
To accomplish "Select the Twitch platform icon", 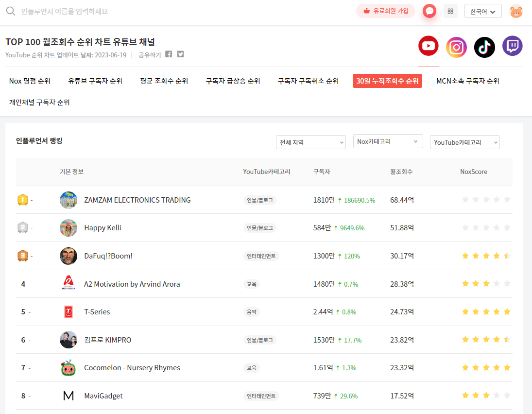I will (x=512, y=46).
